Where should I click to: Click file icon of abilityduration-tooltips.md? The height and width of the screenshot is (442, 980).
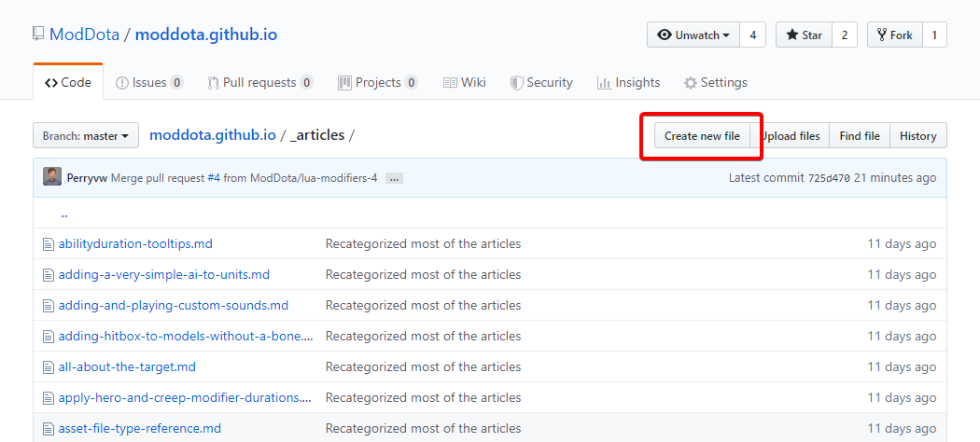coord(49,244)
